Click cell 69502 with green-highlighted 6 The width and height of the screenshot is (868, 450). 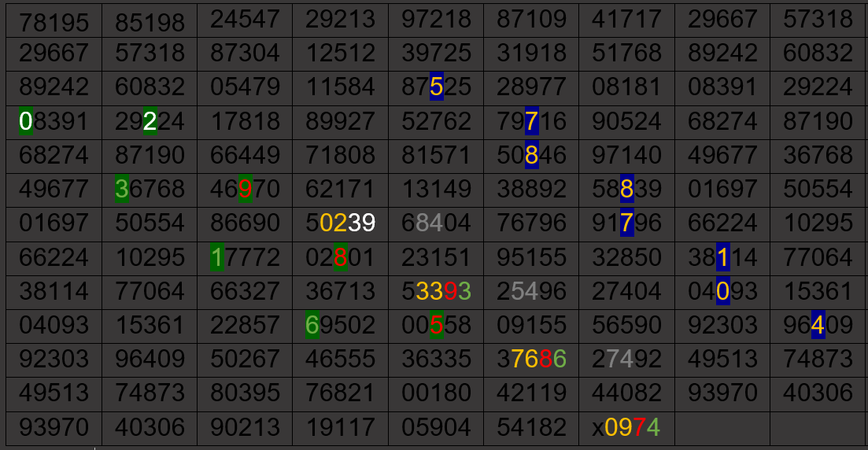pyautogui.click(x=341, y=325)
